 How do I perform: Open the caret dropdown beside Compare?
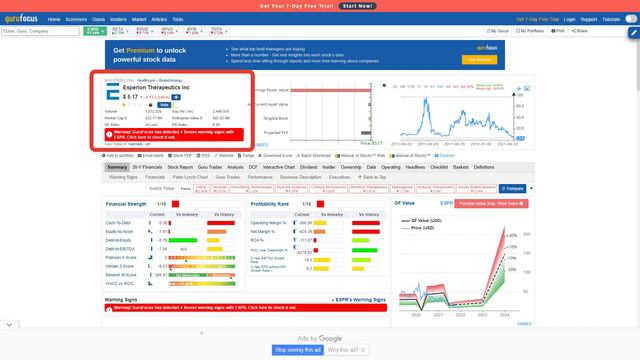tap(531, 189)
